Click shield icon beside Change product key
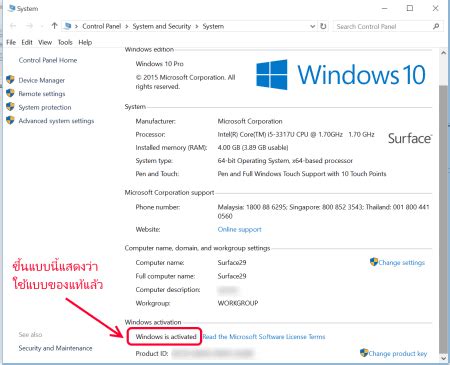The width and height of the screenshot is (450, 365). pyautogui.click(x=364, y=353)
